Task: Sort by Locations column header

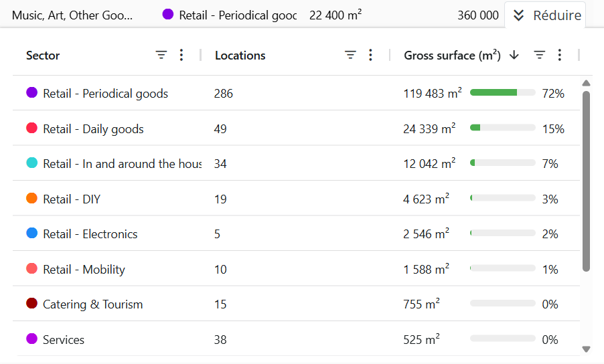Action: pos(240,56)
